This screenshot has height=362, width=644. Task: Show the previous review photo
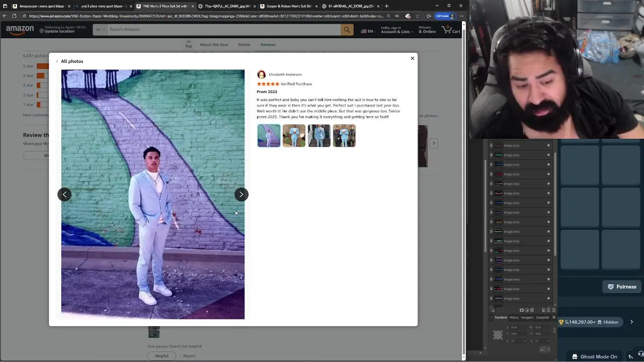[x=64, y=195]
